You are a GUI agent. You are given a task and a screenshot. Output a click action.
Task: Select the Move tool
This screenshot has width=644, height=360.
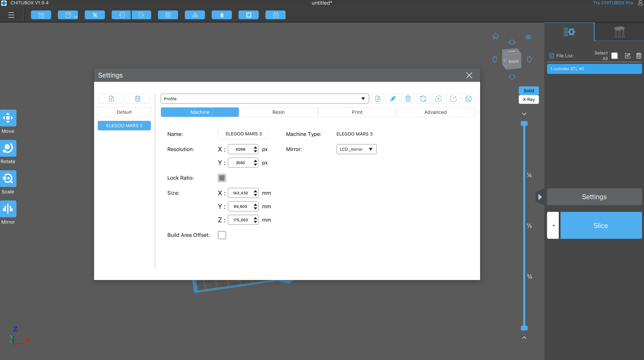tap(8, 118)
